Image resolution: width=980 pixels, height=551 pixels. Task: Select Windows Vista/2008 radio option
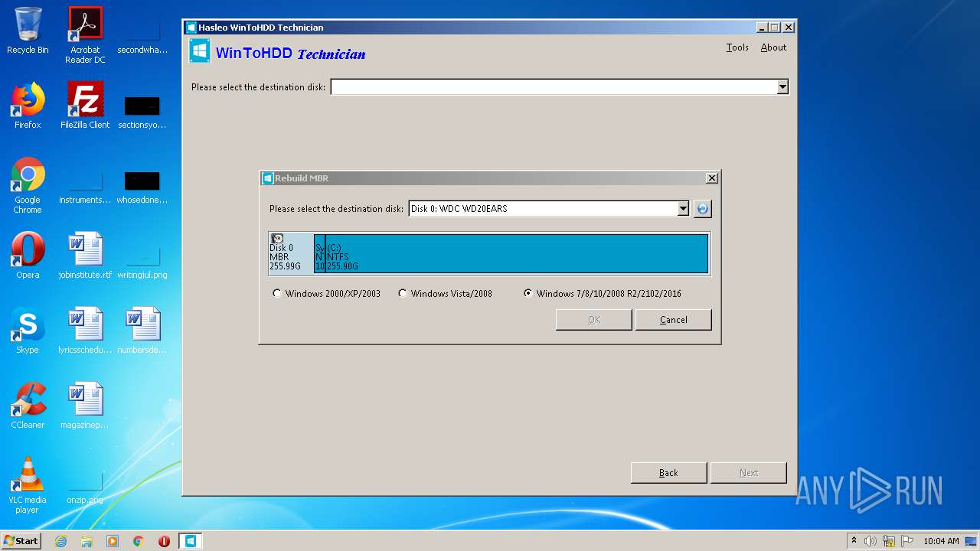[x=445, y=293]
